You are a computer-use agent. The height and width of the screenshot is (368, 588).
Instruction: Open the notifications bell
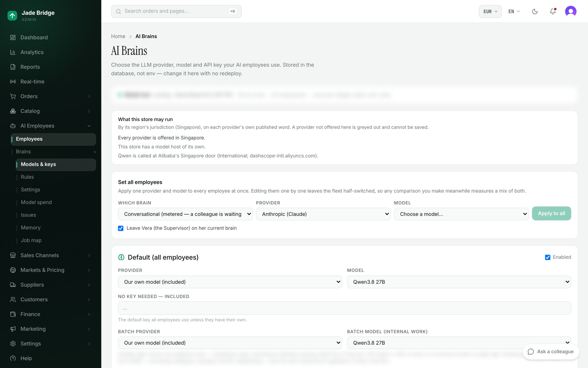click(x=553, y=11)
